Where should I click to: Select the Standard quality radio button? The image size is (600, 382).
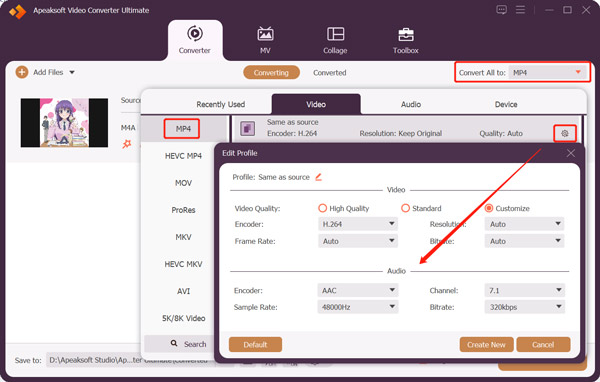click(406, 208)
